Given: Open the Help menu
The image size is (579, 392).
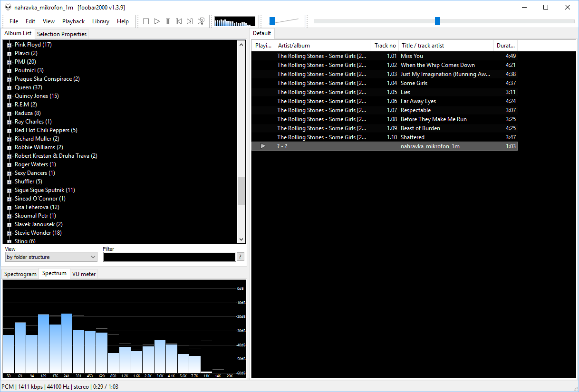Looking at the screenshot, I should (x=123, y=21).
